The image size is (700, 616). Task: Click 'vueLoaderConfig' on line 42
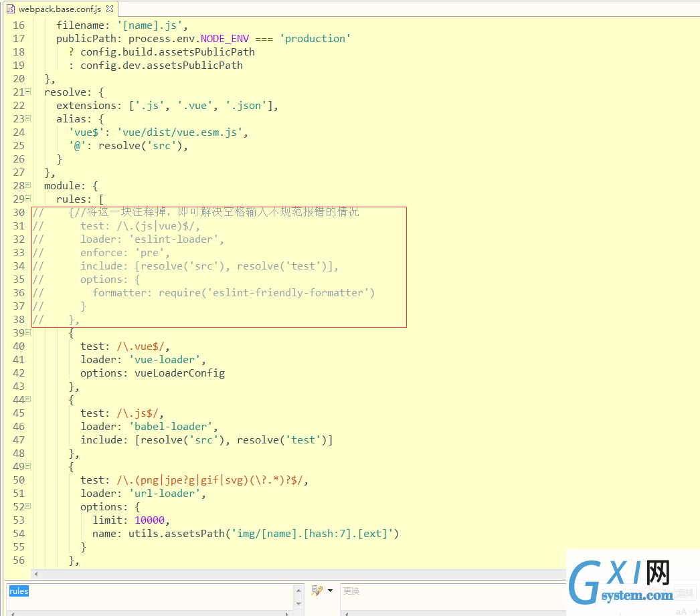pos(179,373)
